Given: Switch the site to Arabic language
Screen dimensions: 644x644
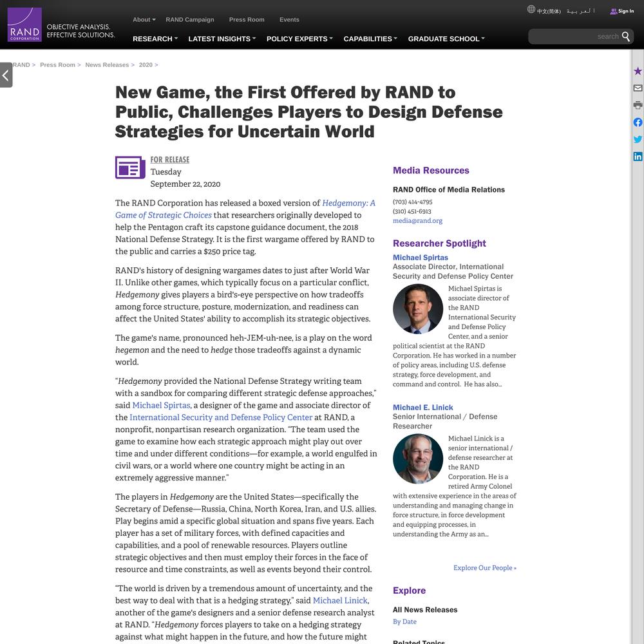Looking at the screenshot, I should (x=580, y=11).
